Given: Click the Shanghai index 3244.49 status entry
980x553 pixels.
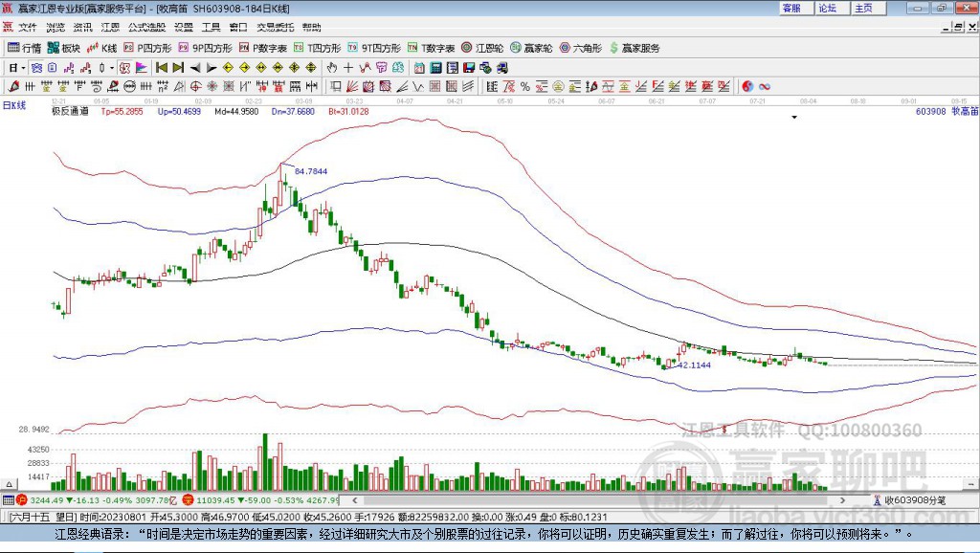Looking at the screenshot, I should point(97,500).
